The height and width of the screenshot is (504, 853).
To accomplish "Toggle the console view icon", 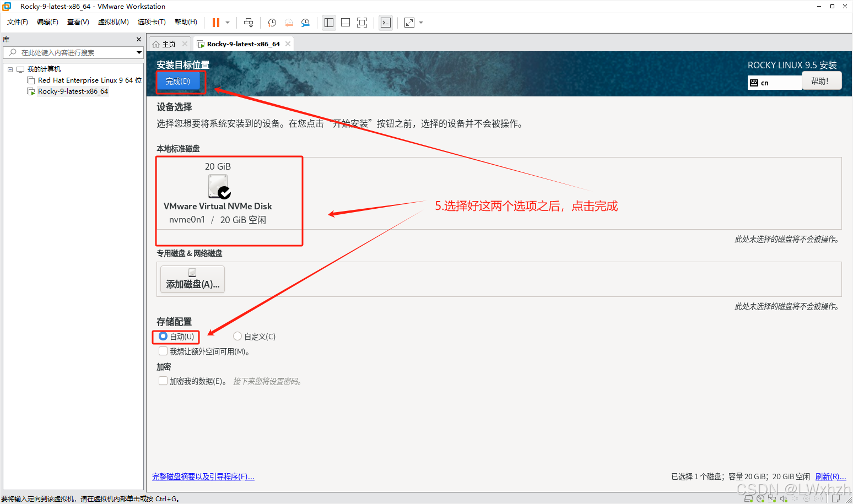I will [x=386, y=23].
